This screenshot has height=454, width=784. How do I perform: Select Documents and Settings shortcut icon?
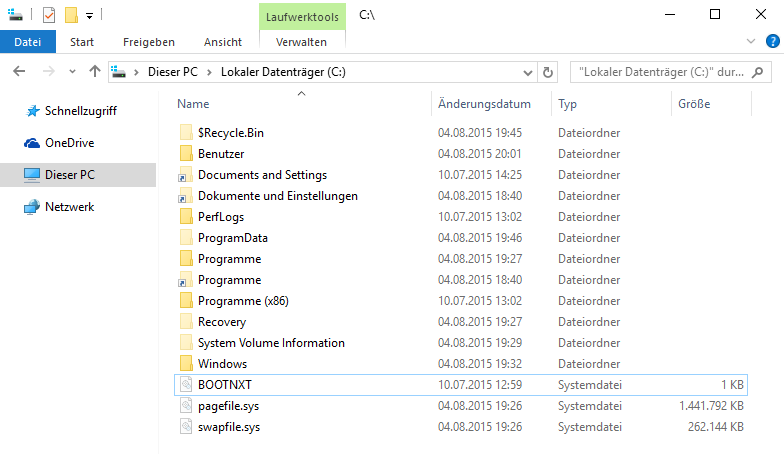click(x=185, y=174)
